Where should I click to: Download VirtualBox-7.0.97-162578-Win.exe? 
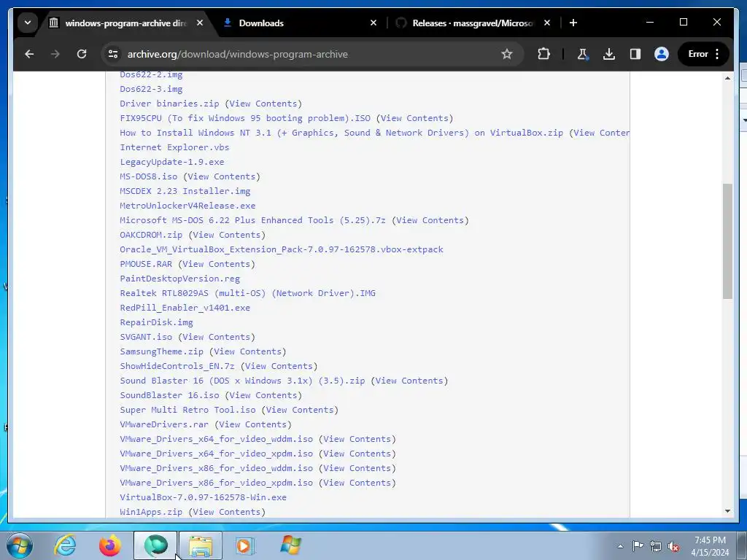coord(204,497)
